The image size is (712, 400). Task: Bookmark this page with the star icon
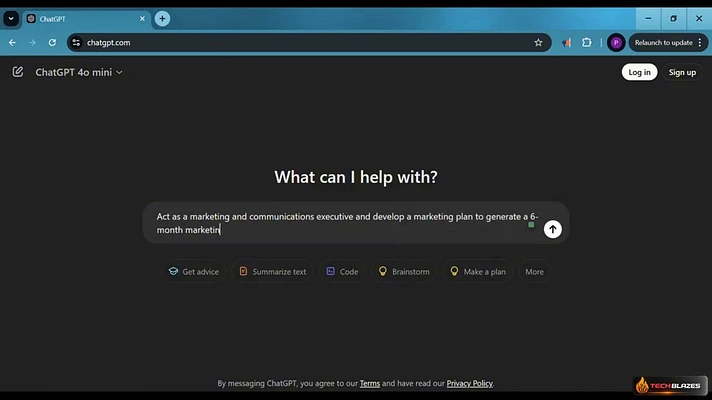click(538, 43)
